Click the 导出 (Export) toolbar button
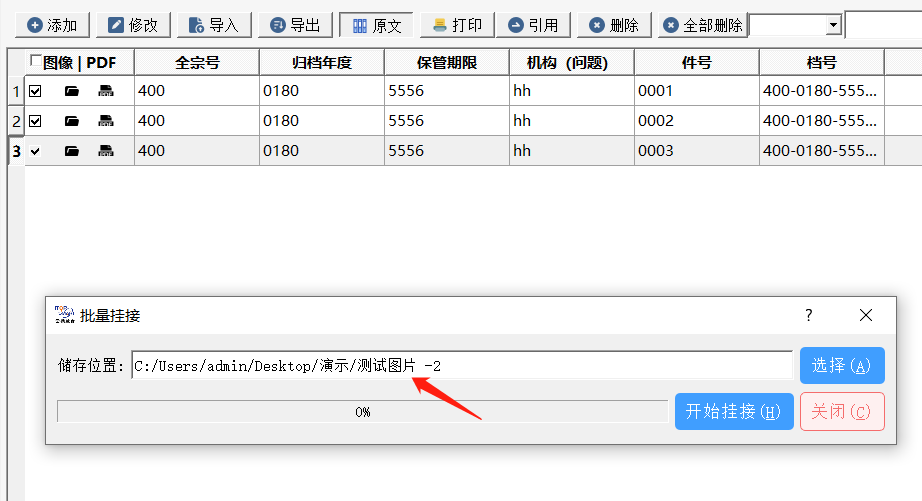 coord(295,25)
